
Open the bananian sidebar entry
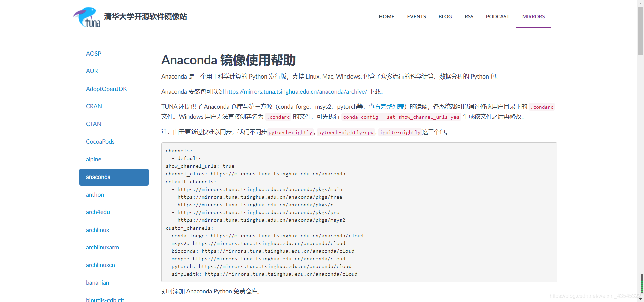(97, 283)
